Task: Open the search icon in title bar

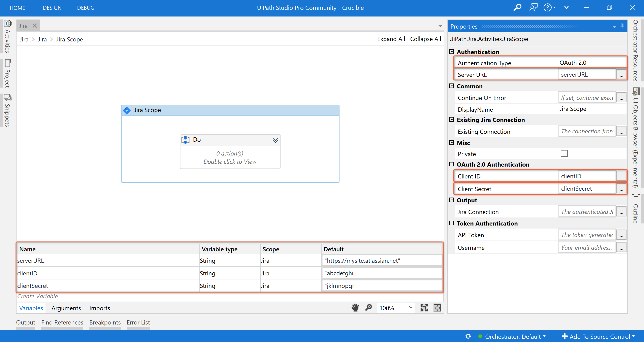Action: coord(517,7)
